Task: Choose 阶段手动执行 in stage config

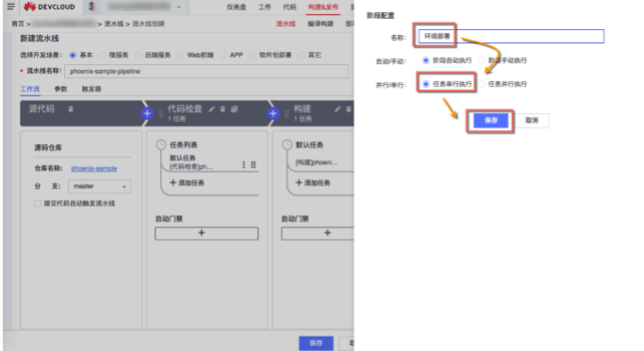Action: point(482,60)
